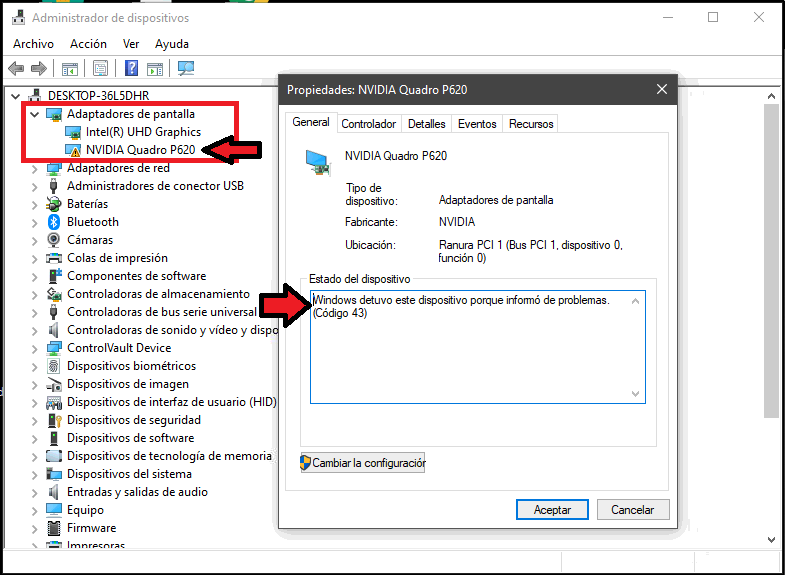This screenshot has height=575, width=785.
Task: Click the Equipo monitor icon
Action: [x=54, y=510]
